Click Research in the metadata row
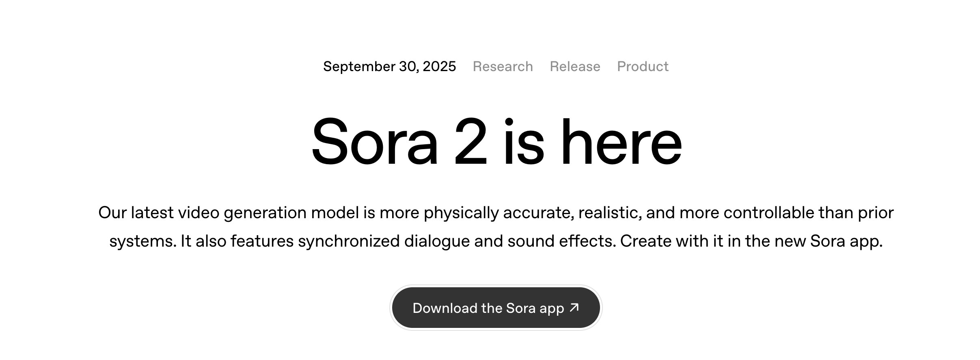This screenshot has width=980, height=360. (503, 66)
